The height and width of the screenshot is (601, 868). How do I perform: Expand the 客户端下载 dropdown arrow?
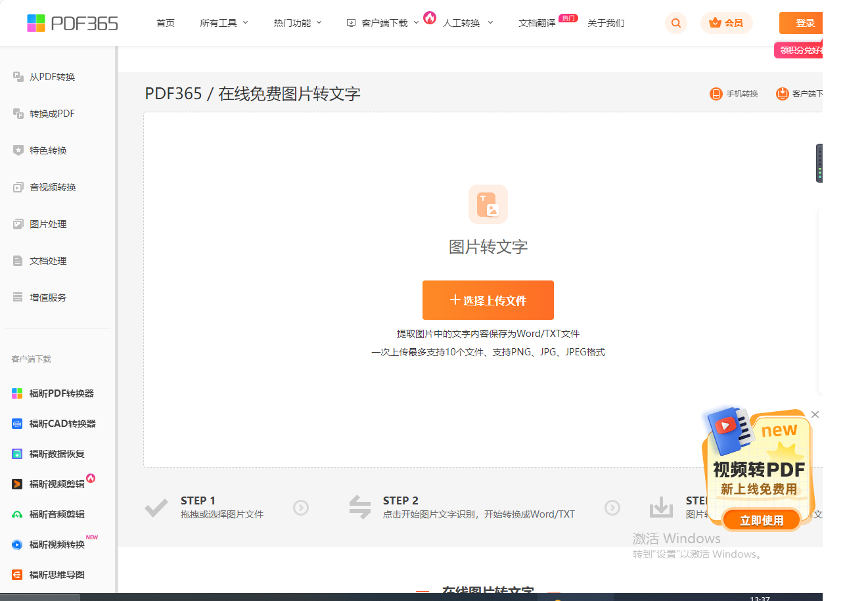416,22
